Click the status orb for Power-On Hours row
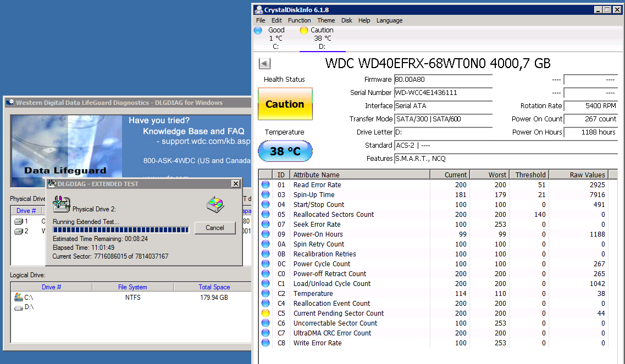The image size is (625, 364). [266, 234]
